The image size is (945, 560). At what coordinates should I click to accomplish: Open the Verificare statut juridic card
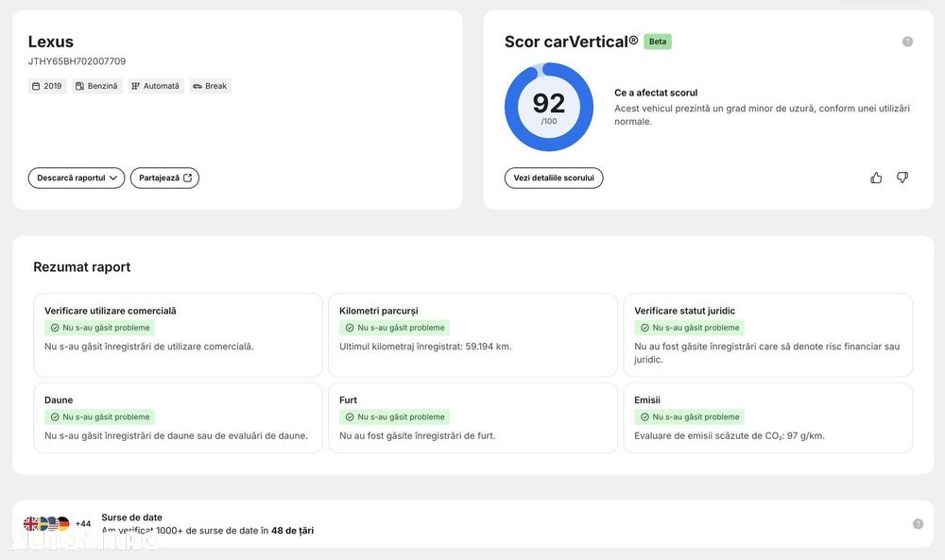(x=767, y=335)
